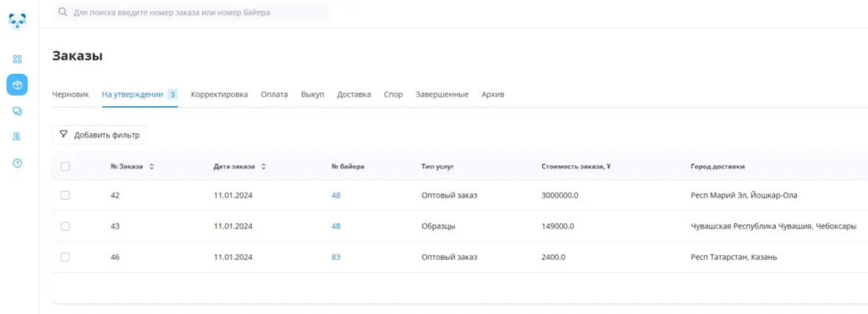
Task: Open the users icon in the sidebar
Action: tap(18, 137)
